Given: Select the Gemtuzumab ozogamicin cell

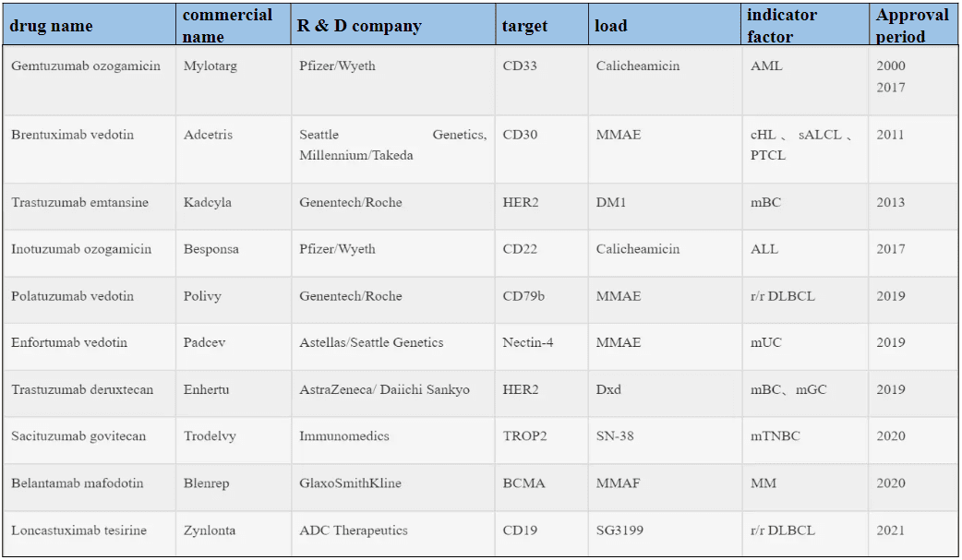Looking at the screenshot, I should [90, 80].
